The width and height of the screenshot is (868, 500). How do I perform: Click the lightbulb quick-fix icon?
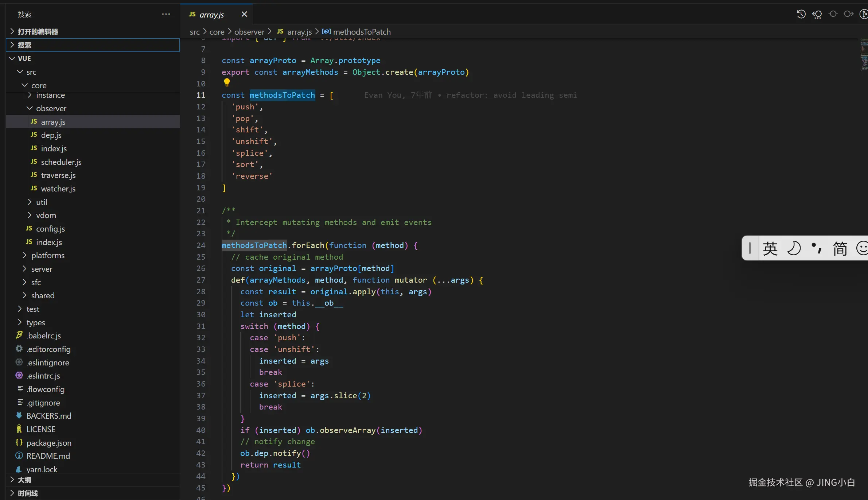(x=227, y=82)
